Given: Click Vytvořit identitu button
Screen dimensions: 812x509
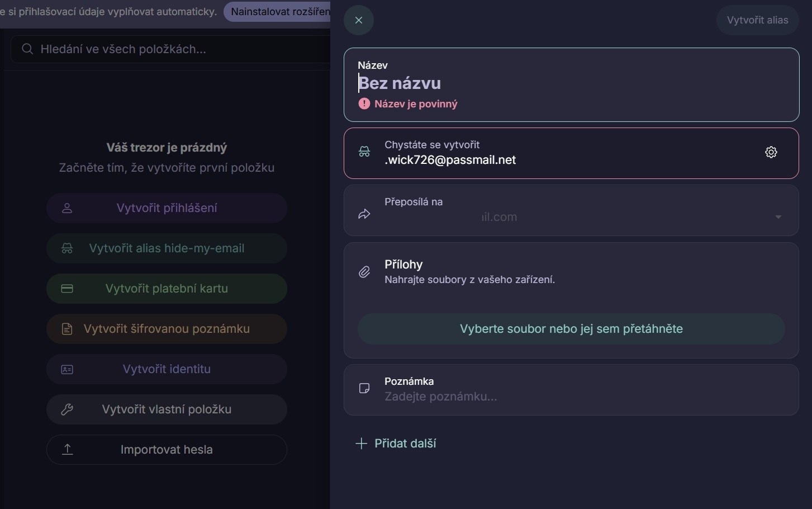Looking at the screenshot, I should click(167, 369).
